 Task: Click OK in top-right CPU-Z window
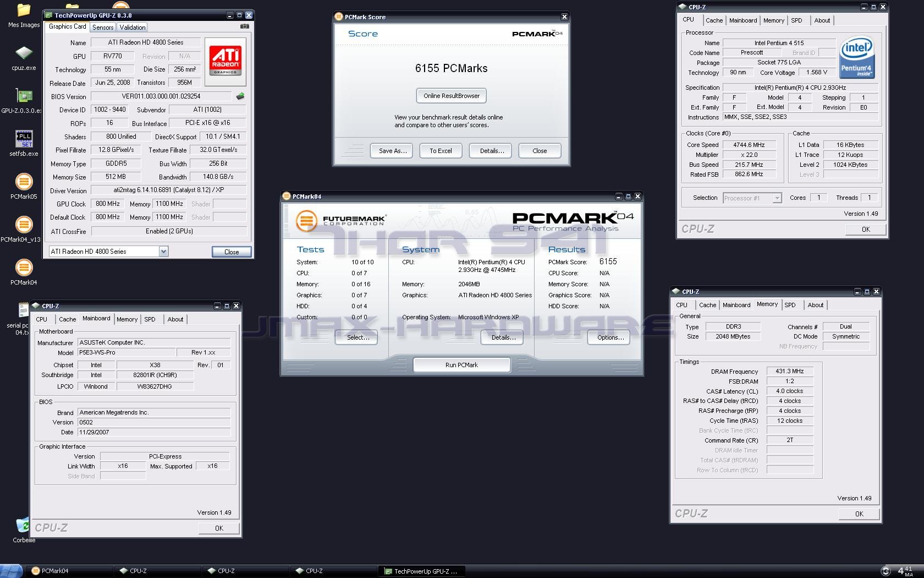[866, 230]
